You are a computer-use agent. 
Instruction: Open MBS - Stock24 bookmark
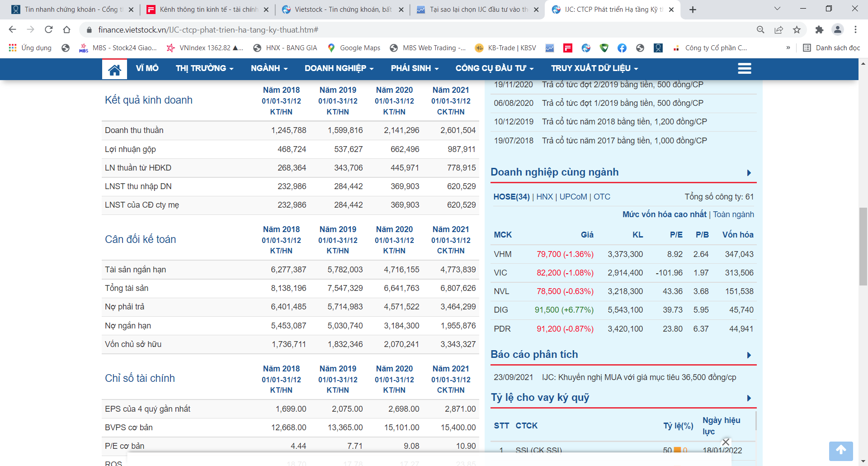pos(118,48)
